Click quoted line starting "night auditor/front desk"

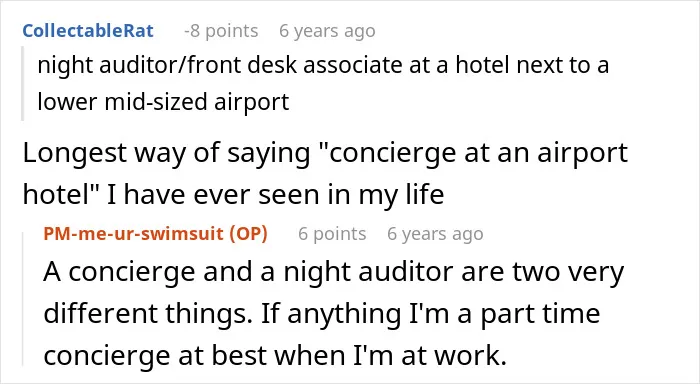tap(323, 65)
